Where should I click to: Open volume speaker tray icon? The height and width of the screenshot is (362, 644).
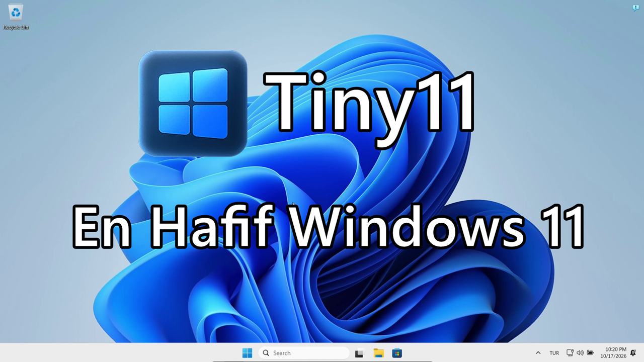[580, 353]
